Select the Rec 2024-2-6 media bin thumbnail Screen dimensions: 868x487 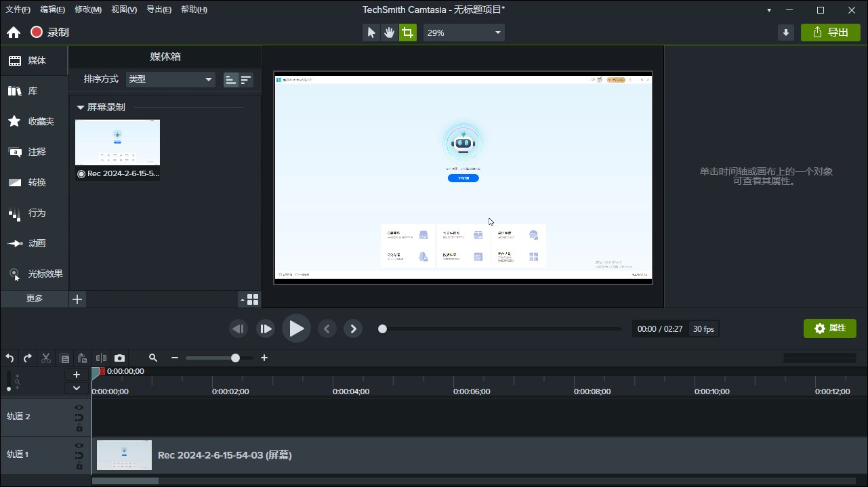[117, 142]
